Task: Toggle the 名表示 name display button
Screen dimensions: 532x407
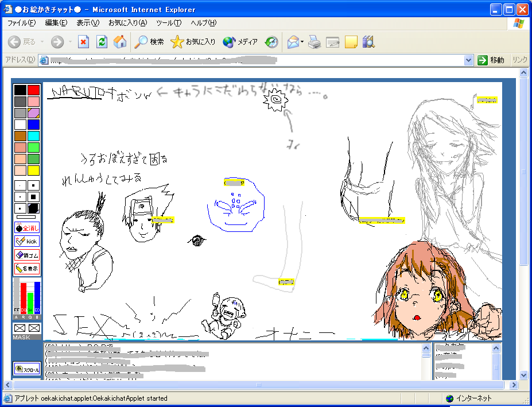Action: [27, 269]
